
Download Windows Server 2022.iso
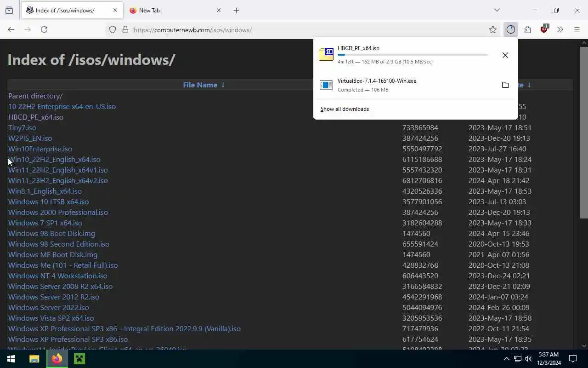click(x=49, y=307)
